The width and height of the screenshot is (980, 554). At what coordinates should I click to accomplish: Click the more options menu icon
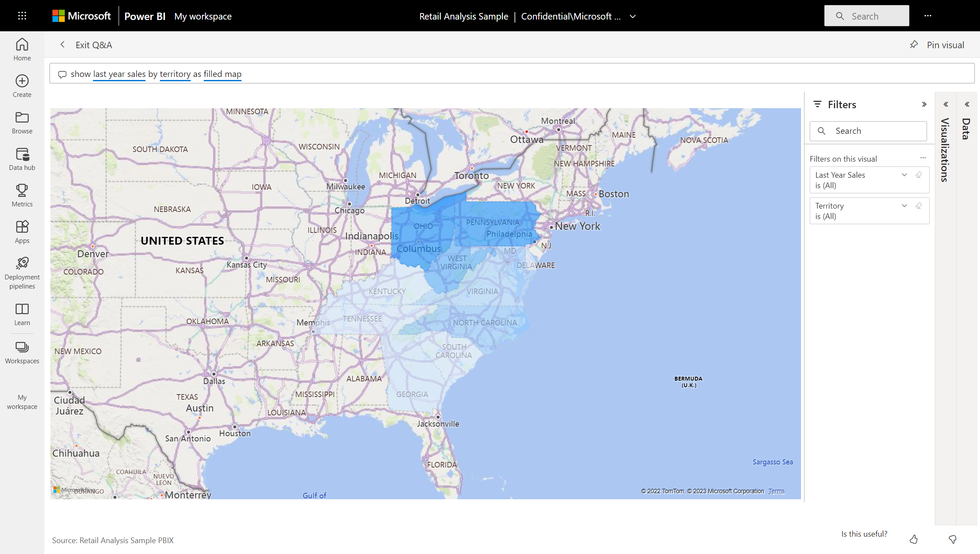point(927,16)
